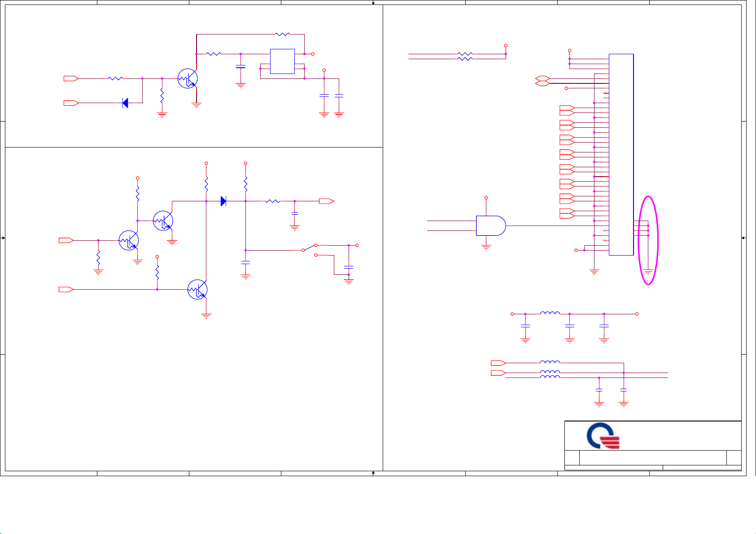Select the feedback resistor atop the top-left circuit
The height and width of the screenshot is (534, 756).
pyautogui.click(x=282, y=34)
